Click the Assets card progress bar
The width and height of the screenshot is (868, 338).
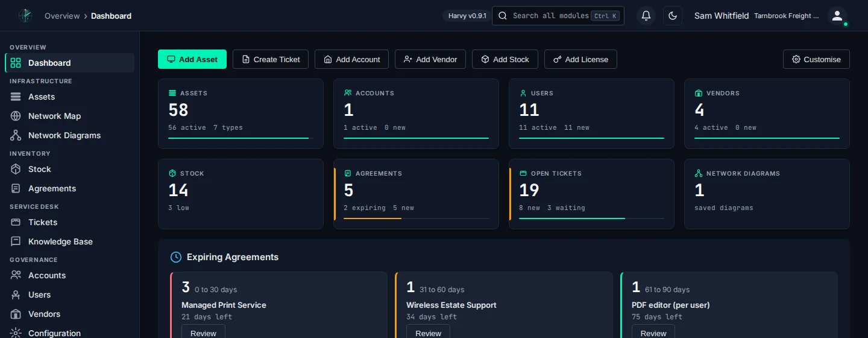[241, 138]
